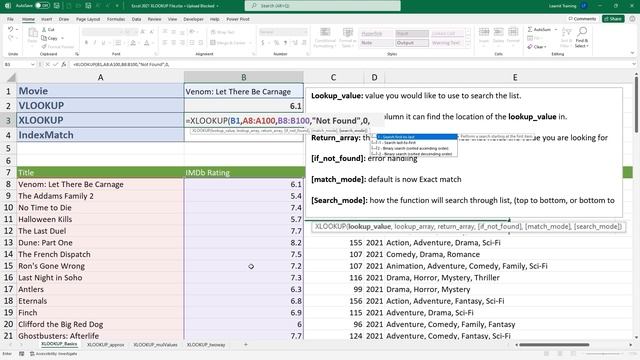
Task: Click the Cut scissors command
Action: [48, 30]
